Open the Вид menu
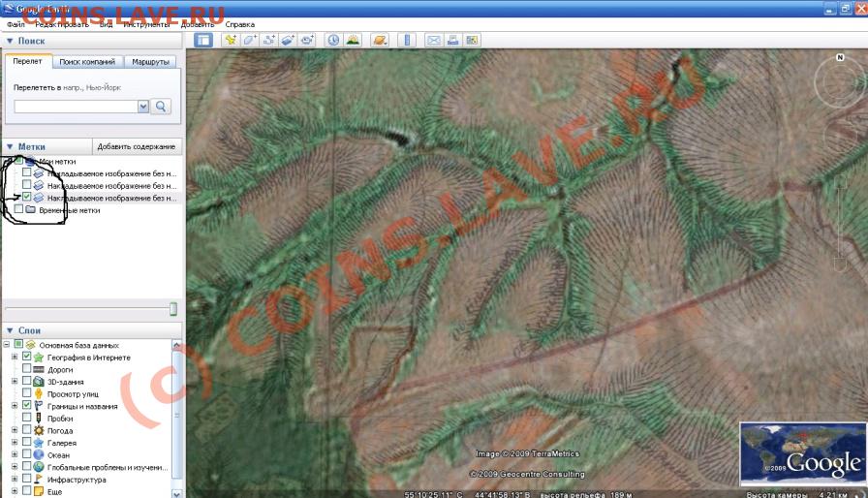This screenshot has height=498, width=868. click(106, 24)
